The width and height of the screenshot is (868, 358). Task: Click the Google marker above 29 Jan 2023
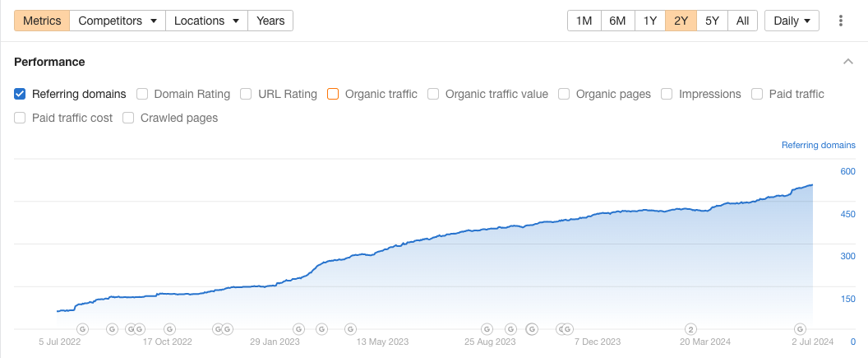(x=299, y=328)
